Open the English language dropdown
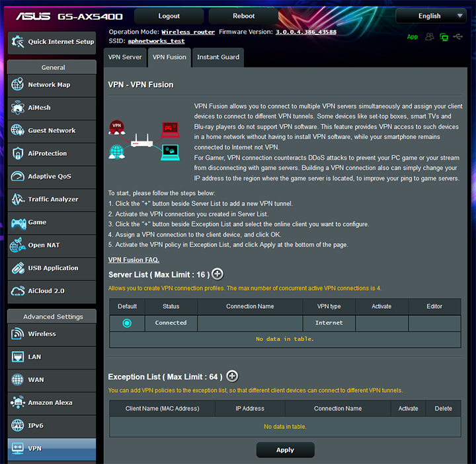The height and width of the screenshot is (464, 476). point(435,16)
